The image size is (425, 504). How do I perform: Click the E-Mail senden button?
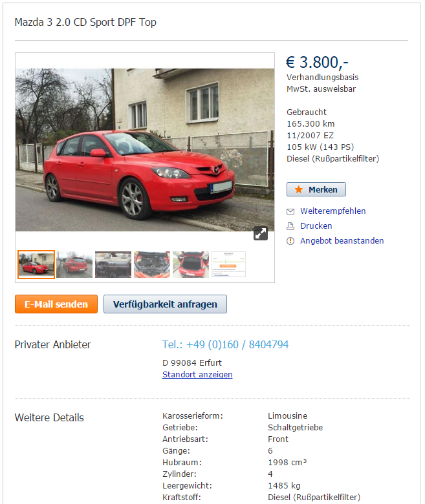point(56,304)
